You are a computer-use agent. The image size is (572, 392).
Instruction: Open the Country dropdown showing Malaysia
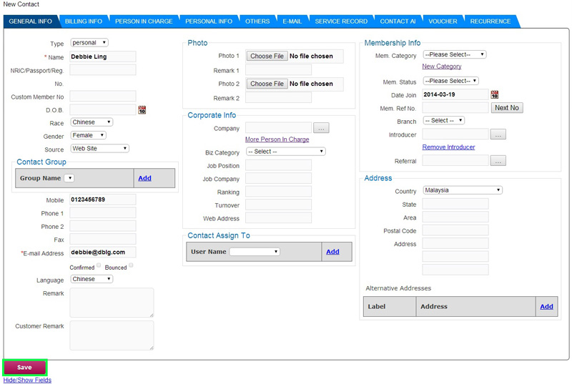[463, 190]
